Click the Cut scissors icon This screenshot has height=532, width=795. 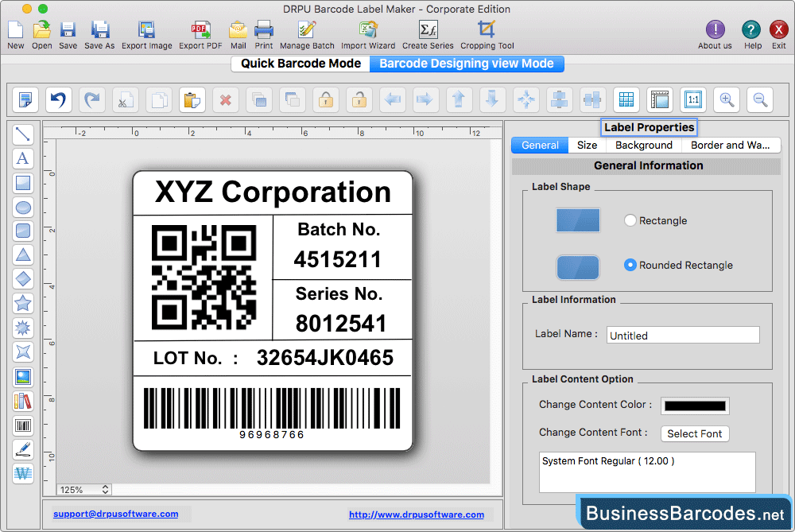(x=126, y=99)
